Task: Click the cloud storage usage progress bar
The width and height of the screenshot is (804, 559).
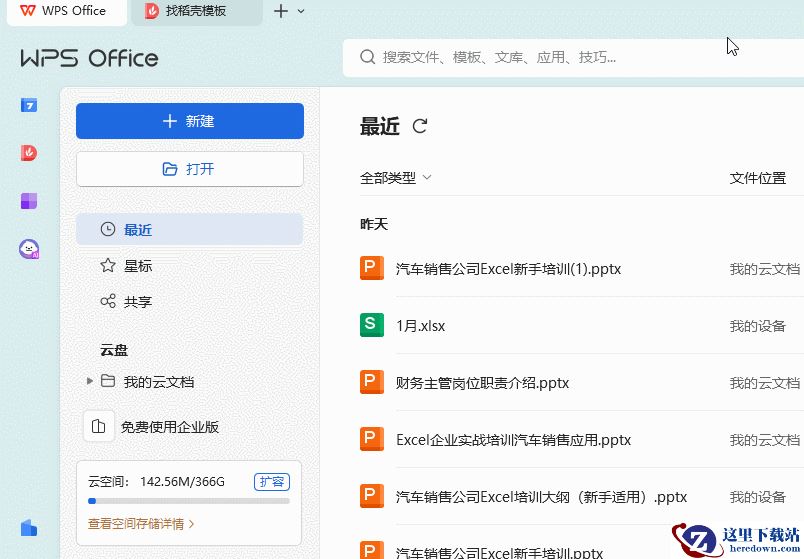Action: pyautogui.click(x=189, y=501)
